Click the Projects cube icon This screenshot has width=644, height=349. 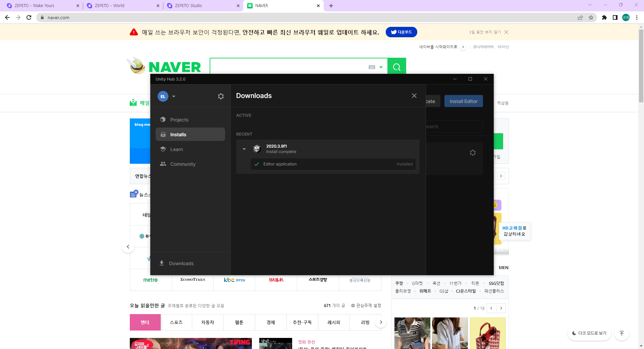coord(163,119)
